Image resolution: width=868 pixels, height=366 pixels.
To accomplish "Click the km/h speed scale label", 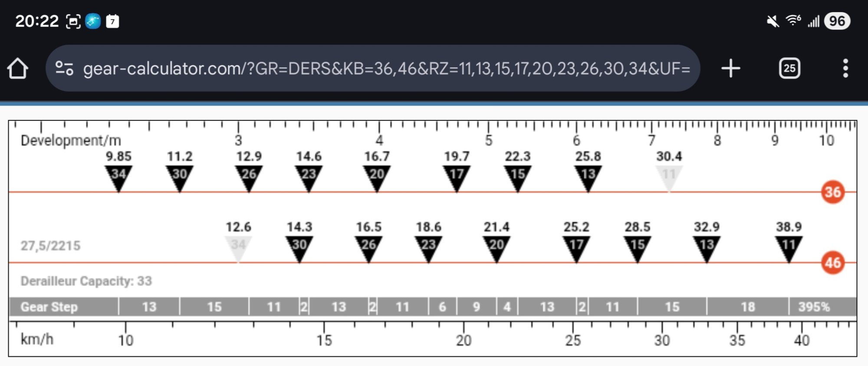I will (37, 339).
